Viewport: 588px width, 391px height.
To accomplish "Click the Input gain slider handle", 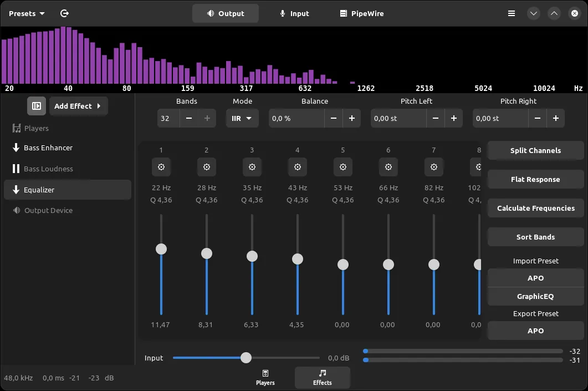I will click(246, 358).
